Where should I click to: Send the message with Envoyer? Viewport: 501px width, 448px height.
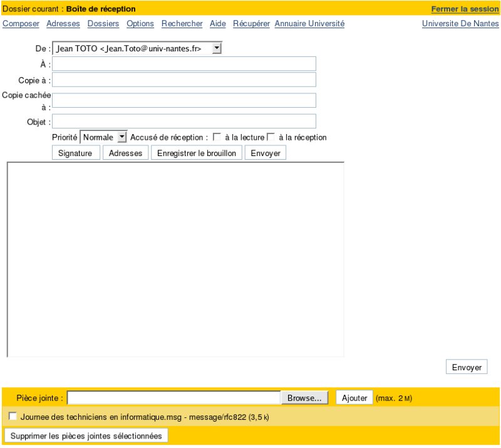coord(266,152)
